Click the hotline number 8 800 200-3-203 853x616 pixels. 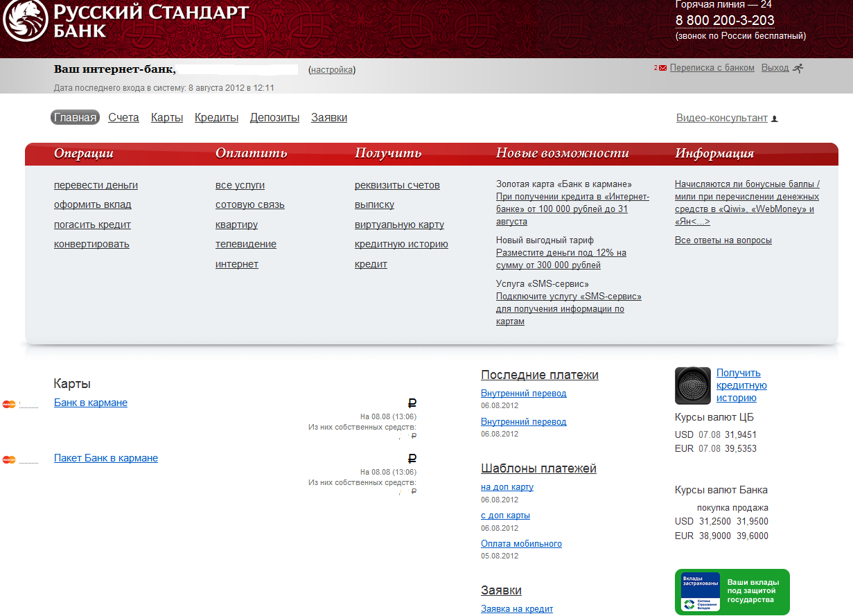point(725,20)
